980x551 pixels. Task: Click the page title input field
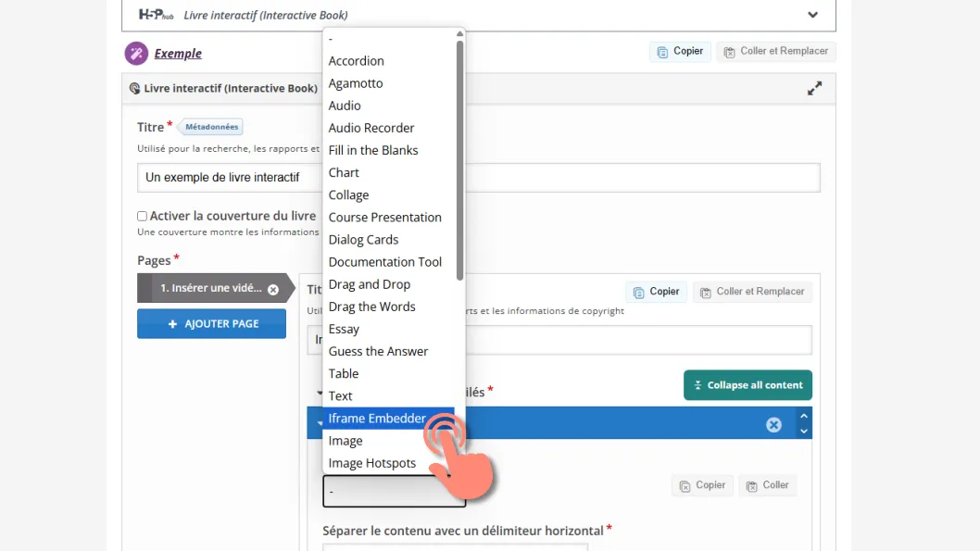click(x=559, y=340)
